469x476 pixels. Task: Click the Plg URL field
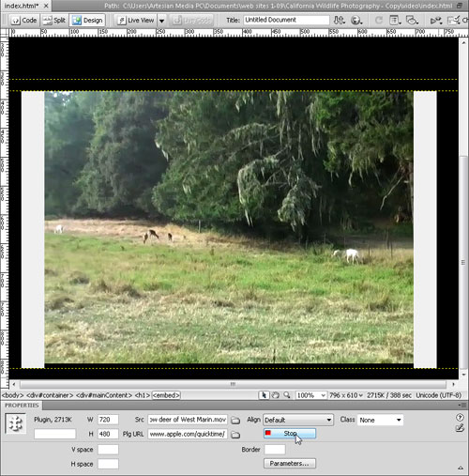tap(188, 434)
